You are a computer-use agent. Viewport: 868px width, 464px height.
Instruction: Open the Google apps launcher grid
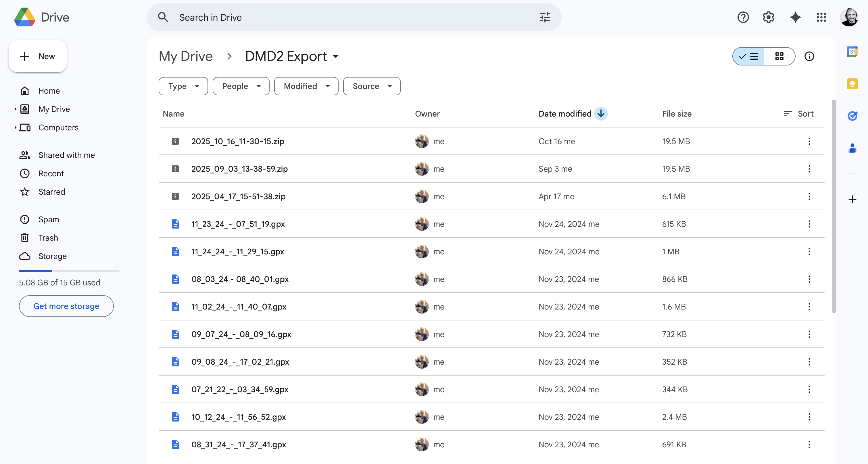point(821,17)
